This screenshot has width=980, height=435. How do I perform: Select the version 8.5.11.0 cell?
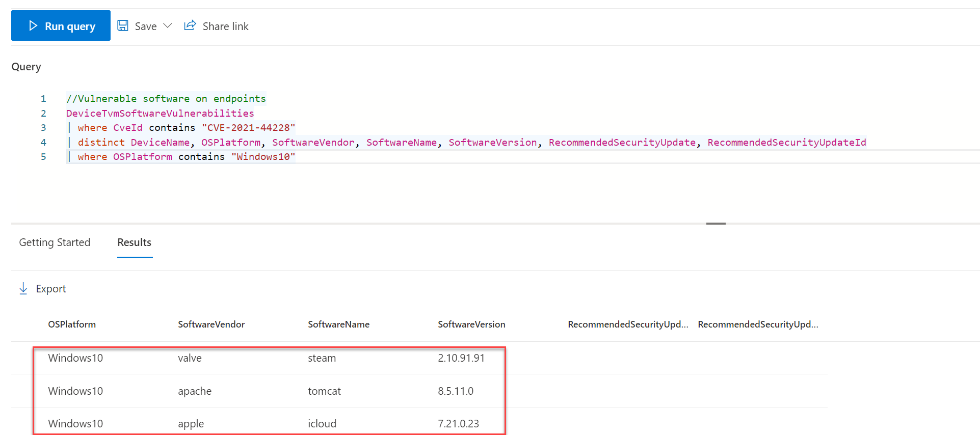pos(456,391)
